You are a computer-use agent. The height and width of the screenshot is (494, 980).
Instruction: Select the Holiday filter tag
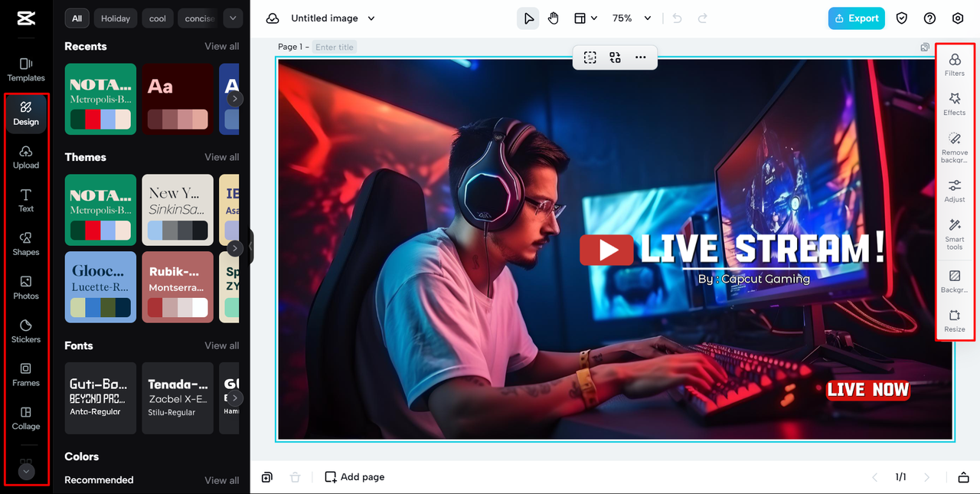click(x=116, y=18)
